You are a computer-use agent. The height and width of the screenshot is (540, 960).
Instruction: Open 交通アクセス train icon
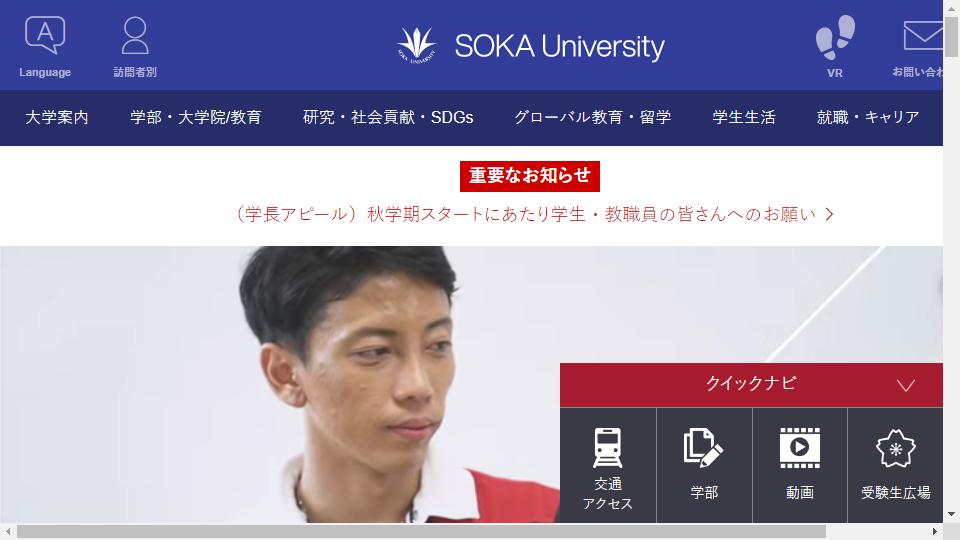[607, 448]
